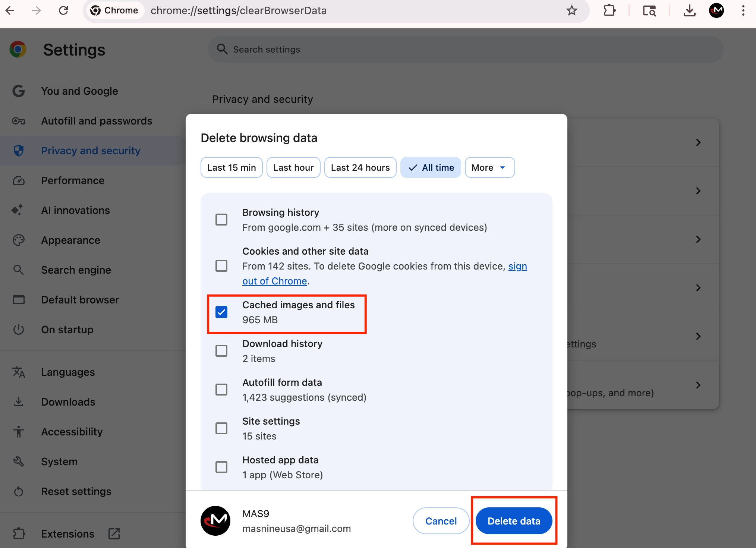Click the Search engine magnifier icon
The width and height of the screenshot is (756, 548).
click(x=19, y=270)
